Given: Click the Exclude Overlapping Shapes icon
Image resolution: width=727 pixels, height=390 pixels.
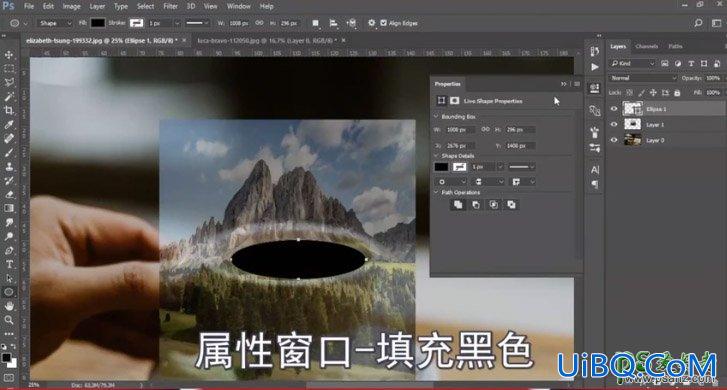Looking at the screenshot, I should pos(511,205).
